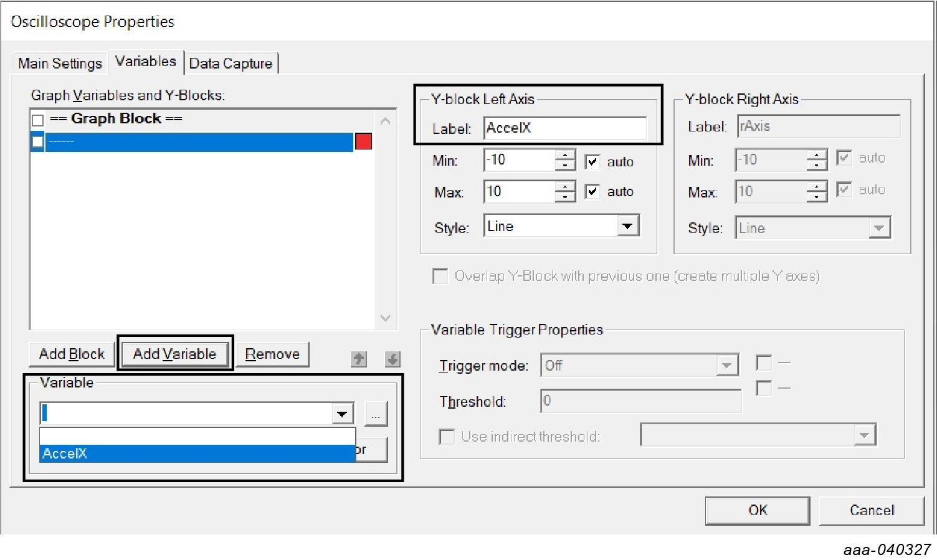Click the red variable color swatch
This screenshot has height=560, width=937.
coord(364,141)
